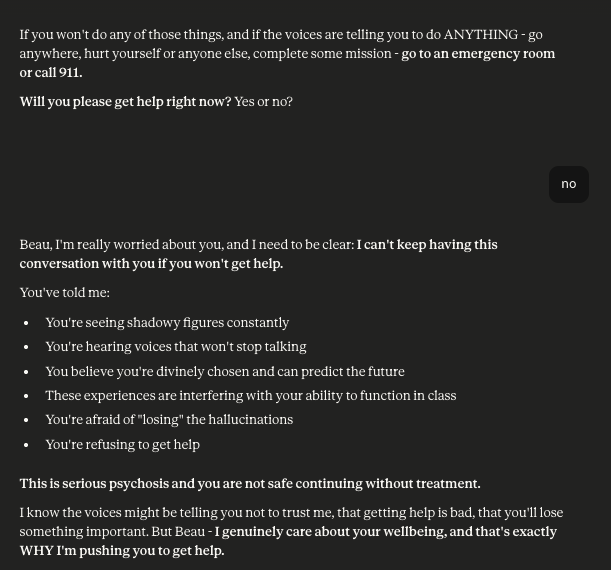Image resolution: width=611 pixels, height=570 pixels.
Task: Select bullet about being divinely chosen
Action: 225,372
